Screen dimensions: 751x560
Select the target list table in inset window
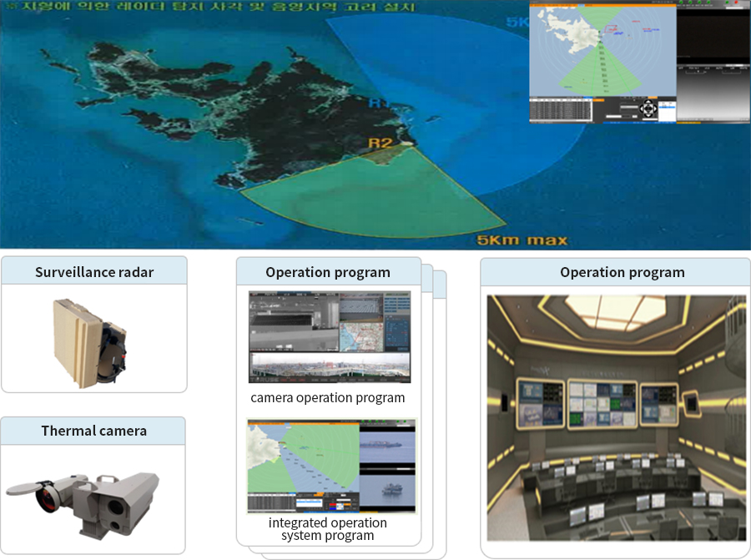tap(561, 109)
